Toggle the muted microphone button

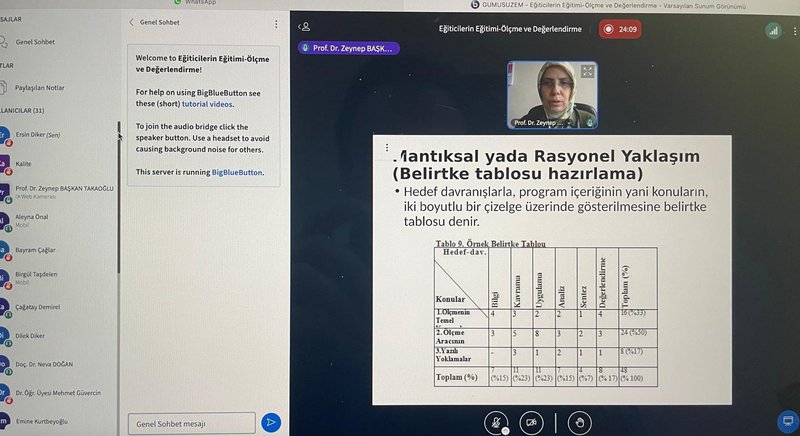click(493, 423)
